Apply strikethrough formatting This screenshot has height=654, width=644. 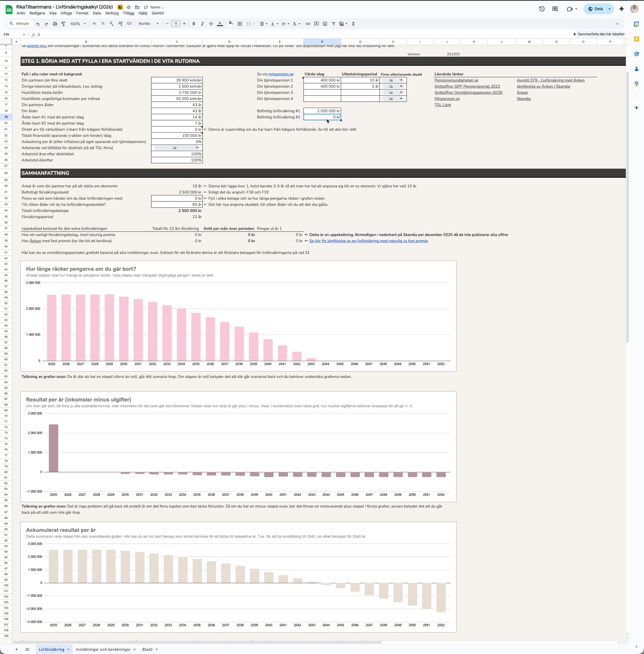click(x=211, y=24)
